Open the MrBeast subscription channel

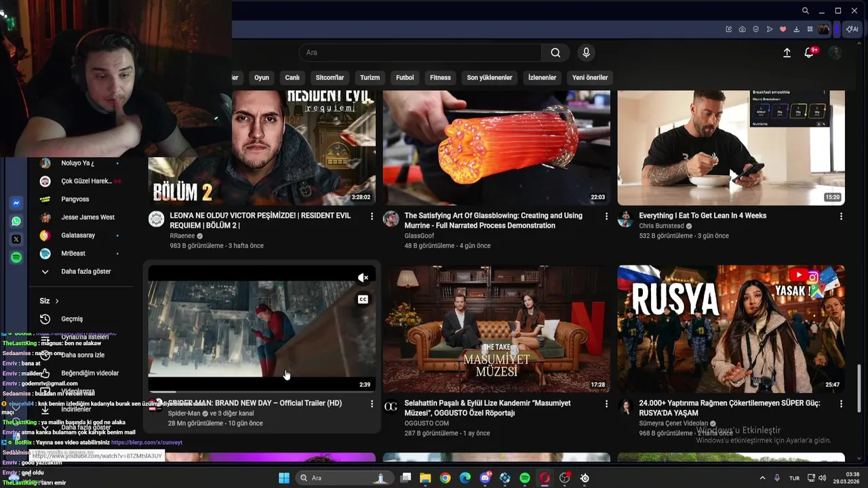coord(73,253)
